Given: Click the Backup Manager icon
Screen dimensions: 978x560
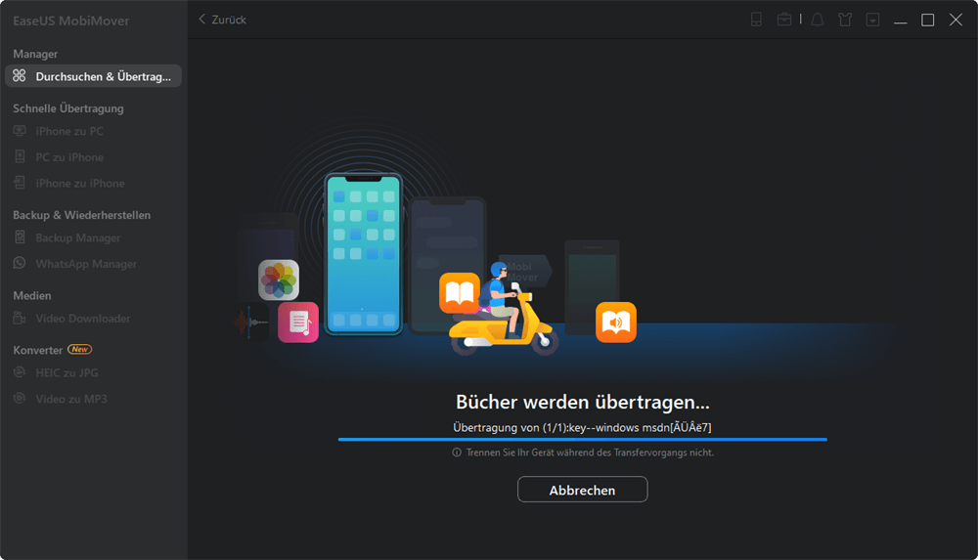Looking at the screenshot, I should (20, 237).
